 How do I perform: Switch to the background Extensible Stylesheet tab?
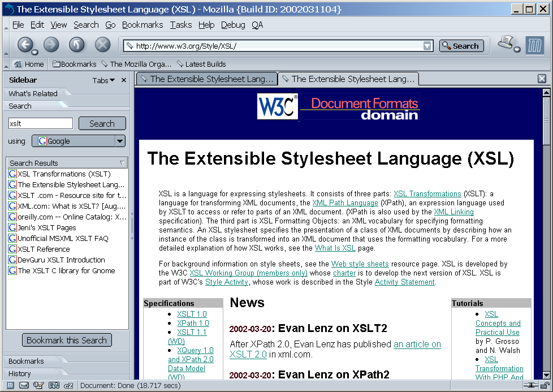207,79
